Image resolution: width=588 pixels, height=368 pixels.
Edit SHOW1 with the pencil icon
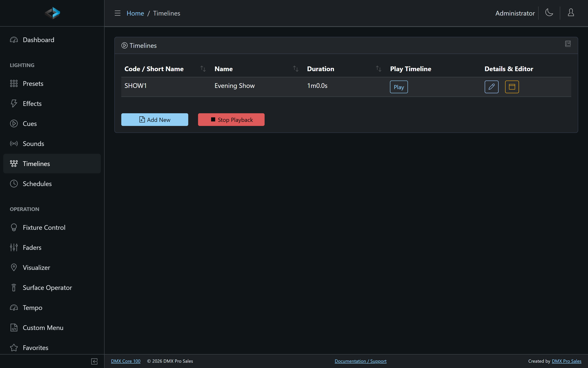tap(491, 87)
